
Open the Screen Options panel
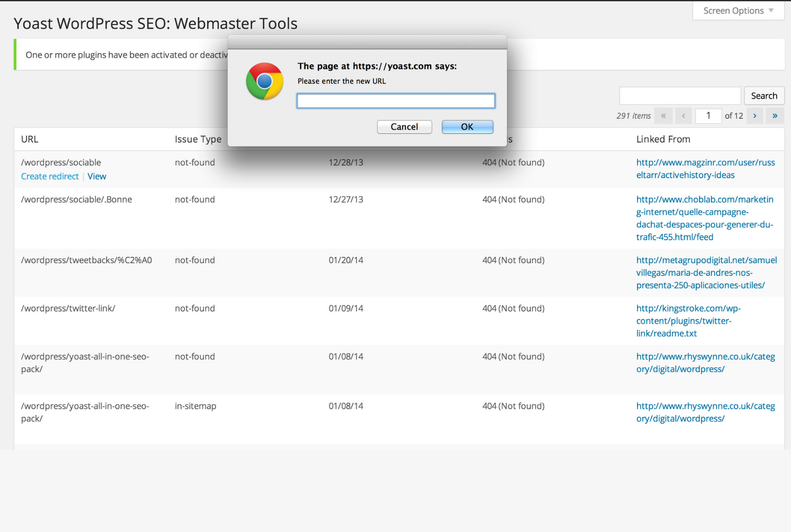(733, 10)
